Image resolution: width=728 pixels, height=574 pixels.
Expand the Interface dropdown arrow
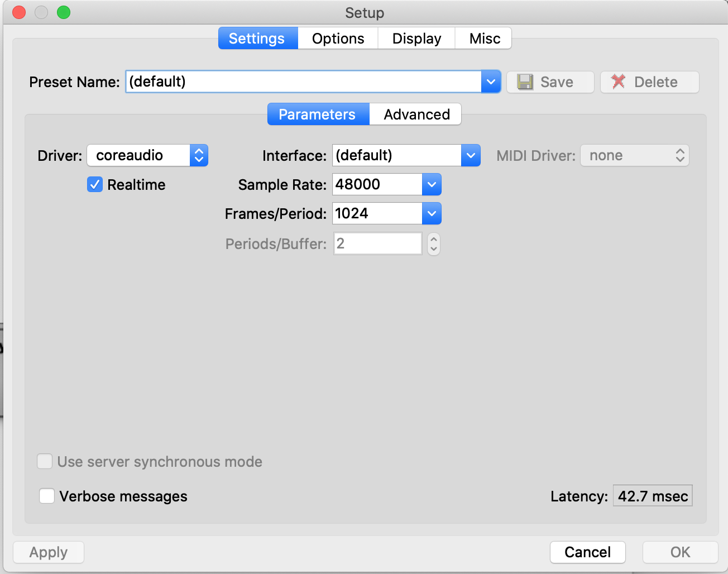471,155
